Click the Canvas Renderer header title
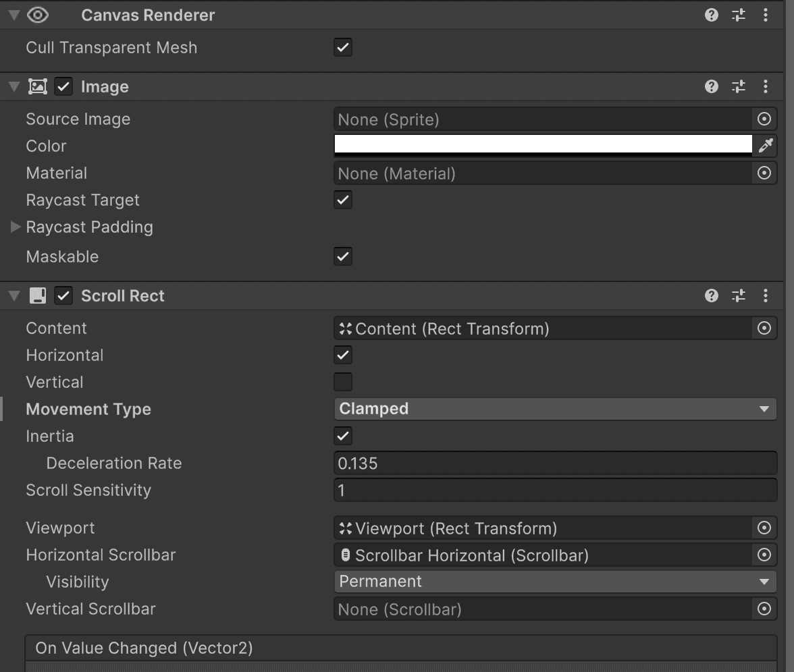The height and width of the screenshot is (672, 794). pyautogui.click(x=148, y=15)
